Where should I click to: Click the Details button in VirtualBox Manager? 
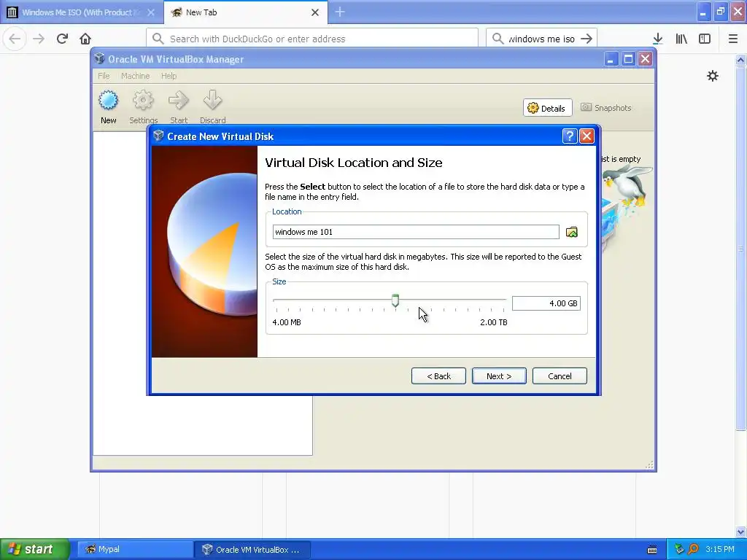click(547, 108)
